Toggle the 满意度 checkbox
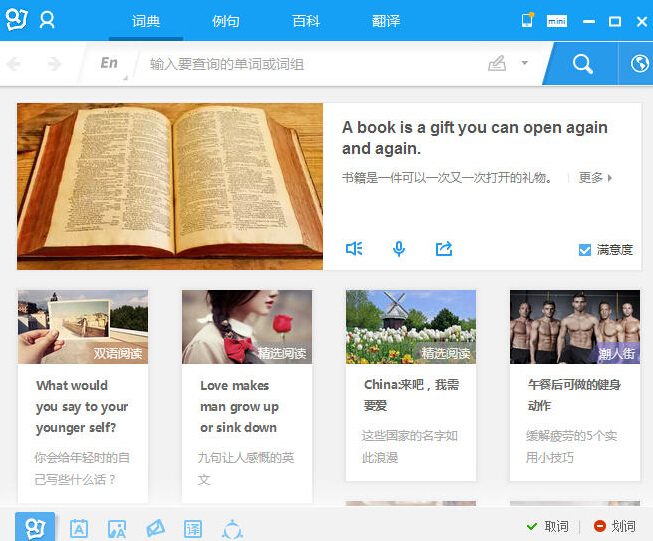The height and width of the screenshot is (541, 653). [585, 250]
